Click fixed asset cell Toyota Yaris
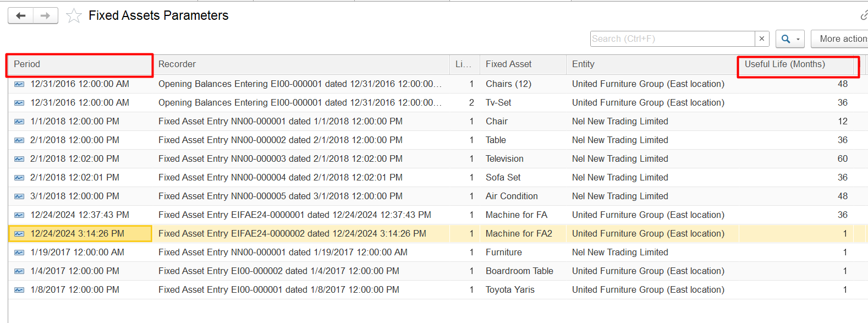868x323 pixels. click(x=510, y=290)
